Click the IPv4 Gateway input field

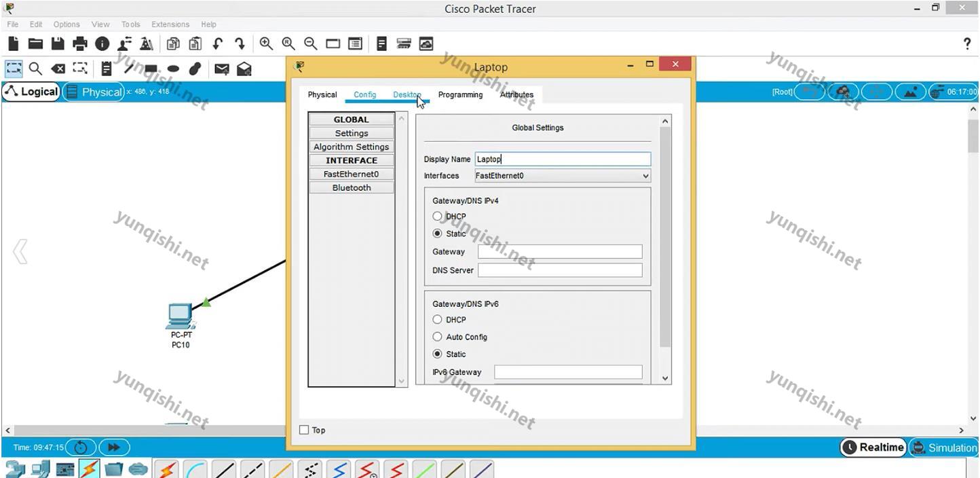click(560, 252)
